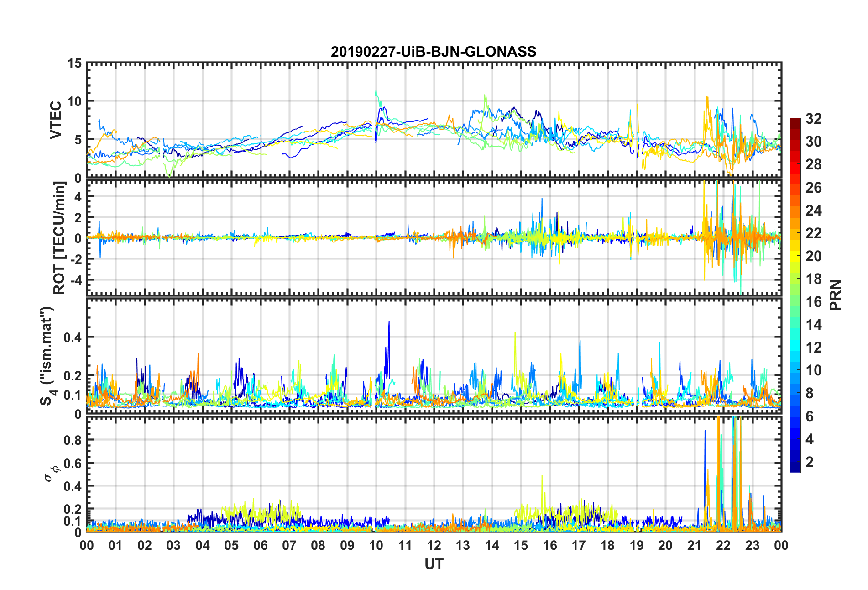Select the 0.8 tick on the sigma-phi axis

pos(73,440)
